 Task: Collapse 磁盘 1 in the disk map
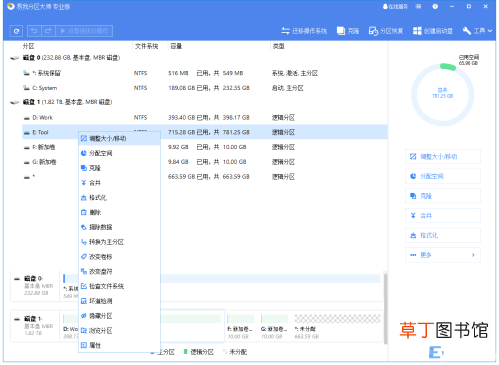click(x=17, y=319)
